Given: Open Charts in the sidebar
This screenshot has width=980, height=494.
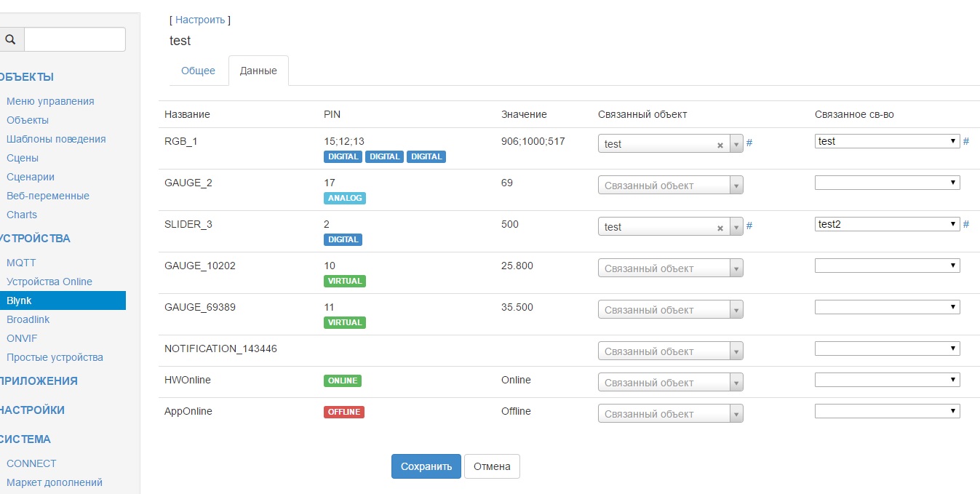Looking at the screenshot, I should click(x=22, y=215).
